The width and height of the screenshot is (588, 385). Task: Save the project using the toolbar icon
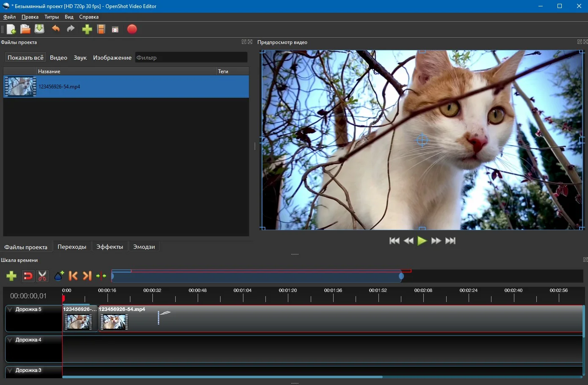click(x=39, y=29)
